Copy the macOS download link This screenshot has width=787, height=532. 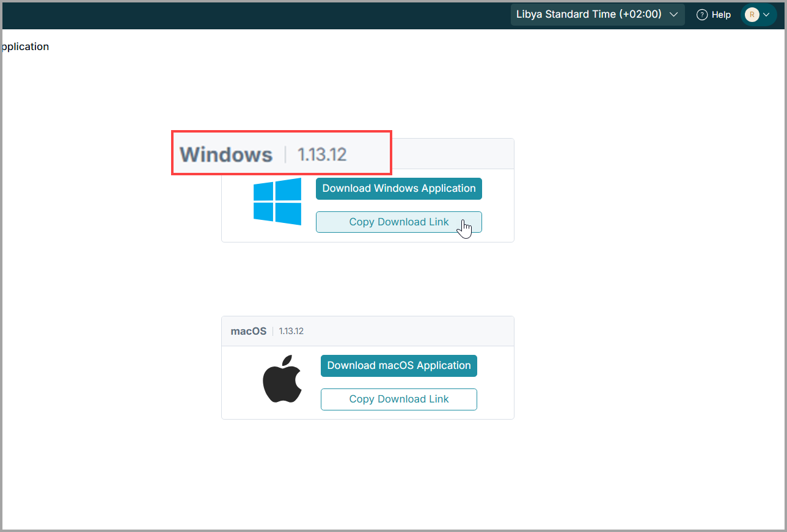(x=399, y=399)
